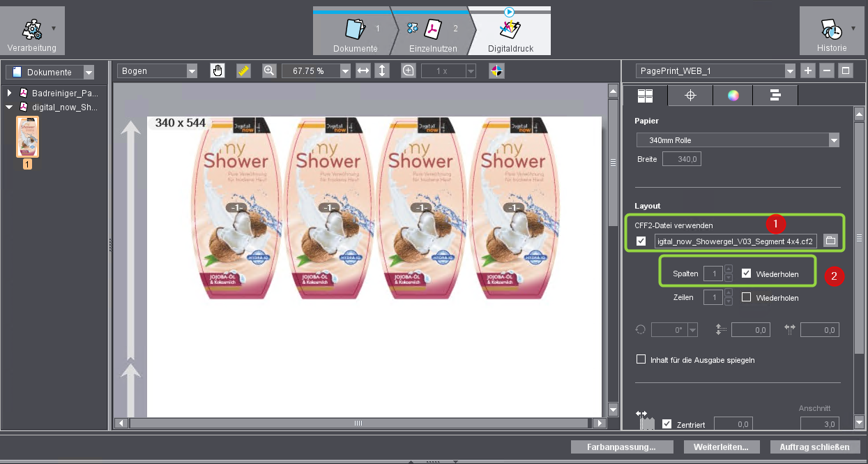Disable 'Inhalt für die Ausgabe spiegeln'
This screenshot has width=868, height=464.
[641, 359]
